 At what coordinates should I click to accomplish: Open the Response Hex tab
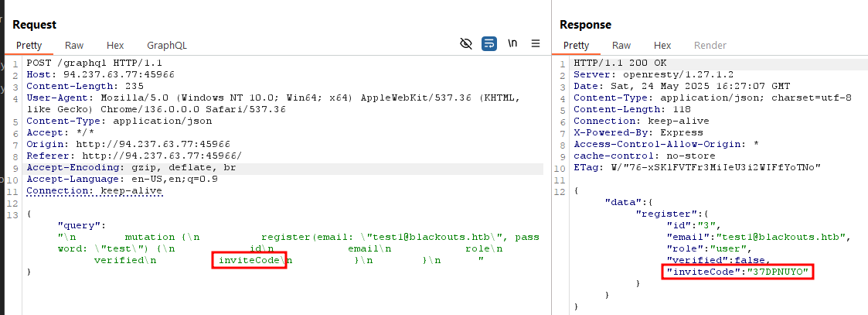point(662,46)
